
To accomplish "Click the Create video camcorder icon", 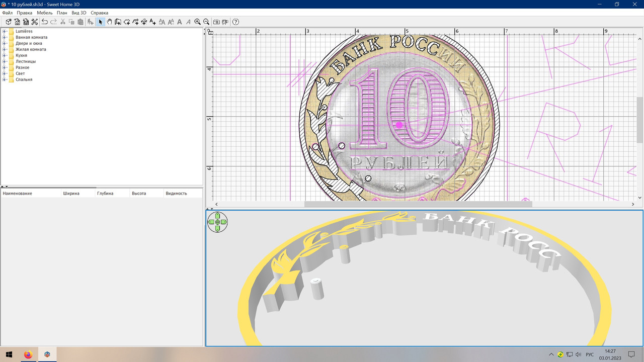I will tap(225, 22).
